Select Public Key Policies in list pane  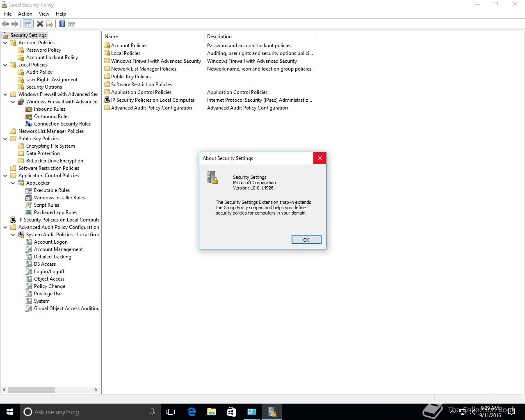[x=131, y=77]
